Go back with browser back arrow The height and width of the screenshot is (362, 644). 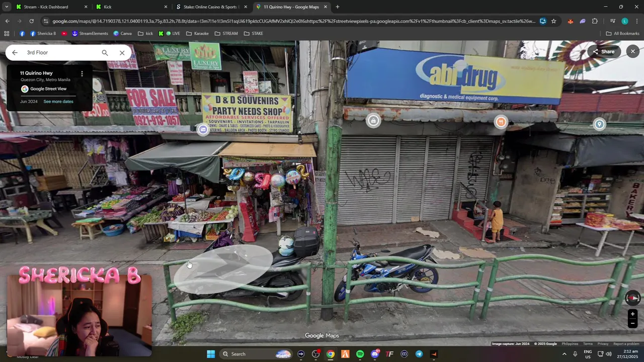click(x=7, y=21)
